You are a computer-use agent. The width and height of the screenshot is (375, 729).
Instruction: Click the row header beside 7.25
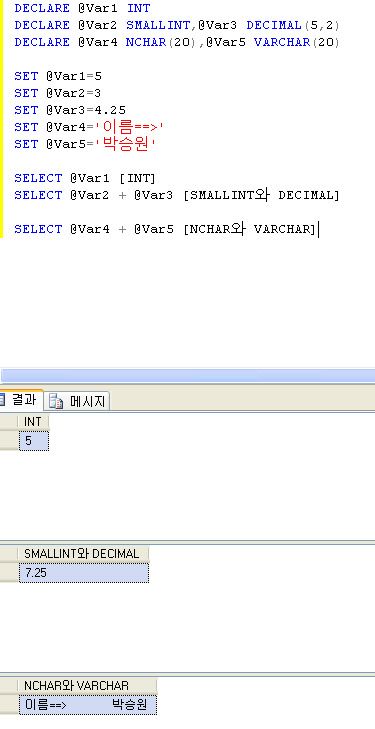(x=8, y=573)
